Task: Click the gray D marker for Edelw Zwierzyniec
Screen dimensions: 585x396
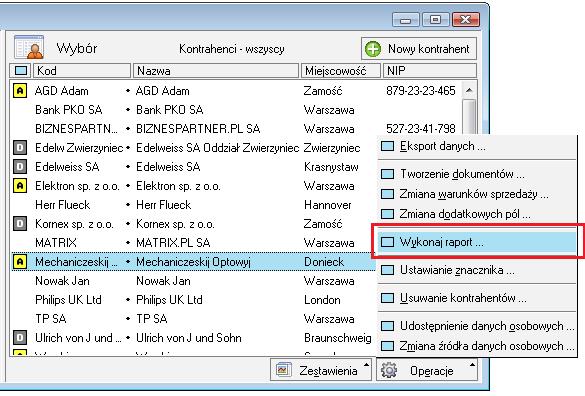Action: (x=20, y=148)
